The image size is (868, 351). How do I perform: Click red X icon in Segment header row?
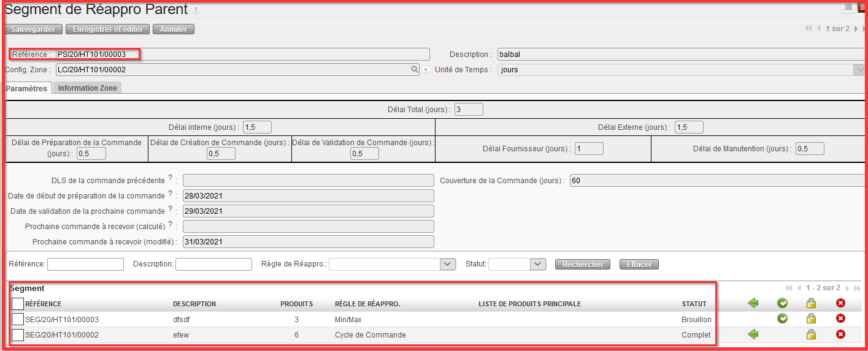(x=840, y=303)
